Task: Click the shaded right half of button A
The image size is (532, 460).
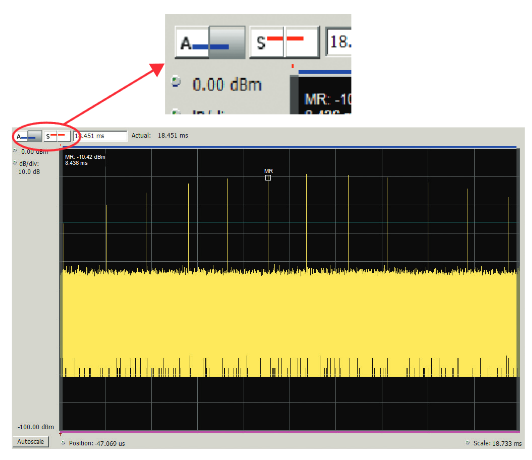Action: (x=35, y=136)
